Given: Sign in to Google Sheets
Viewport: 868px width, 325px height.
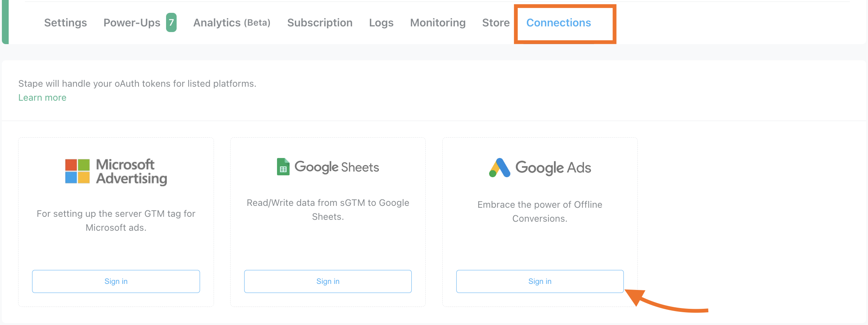Looking at the screenshot, I should tap(328, 281).
